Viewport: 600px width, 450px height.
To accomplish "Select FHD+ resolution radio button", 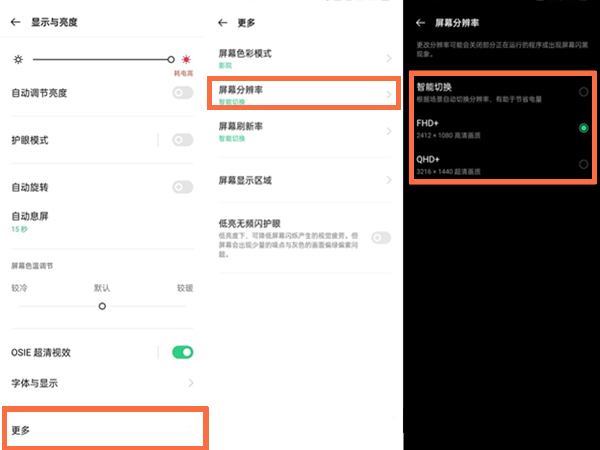I will coord(583,128).
